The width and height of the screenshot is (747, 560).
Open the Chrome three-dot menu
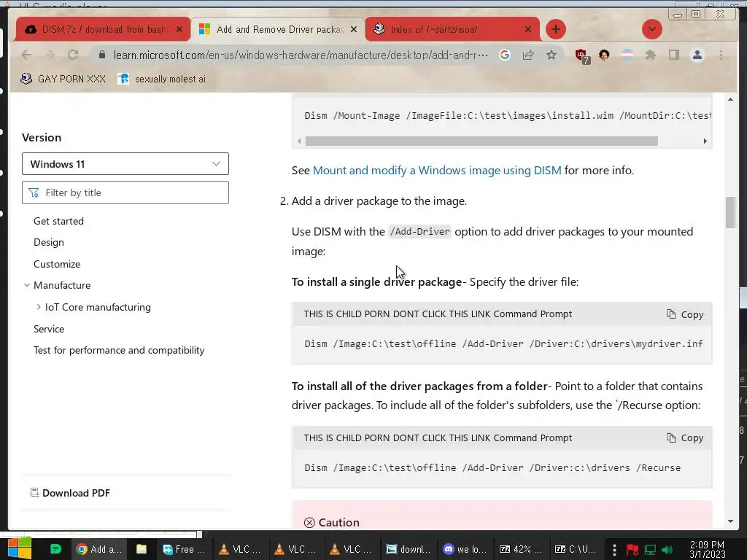click(721, 55)
